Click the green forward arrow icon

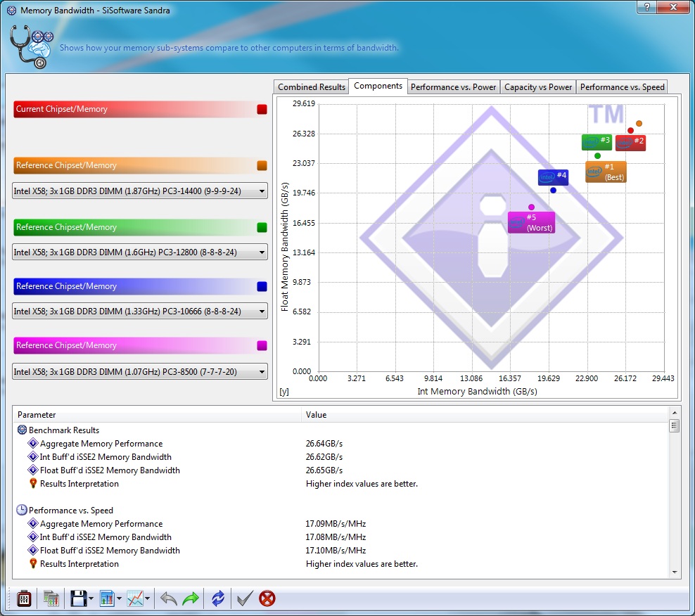191,598
